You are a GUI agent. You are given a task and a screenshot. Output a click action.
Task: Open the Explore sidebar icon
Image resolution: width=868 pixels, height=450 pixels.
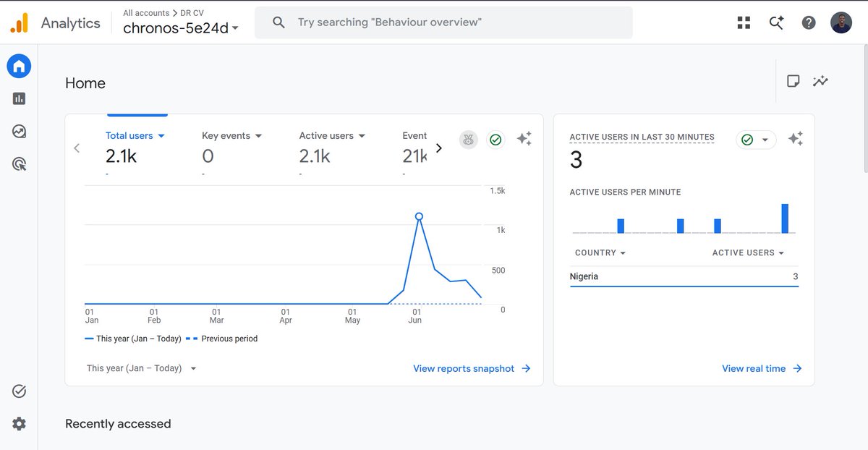point(19,131)
